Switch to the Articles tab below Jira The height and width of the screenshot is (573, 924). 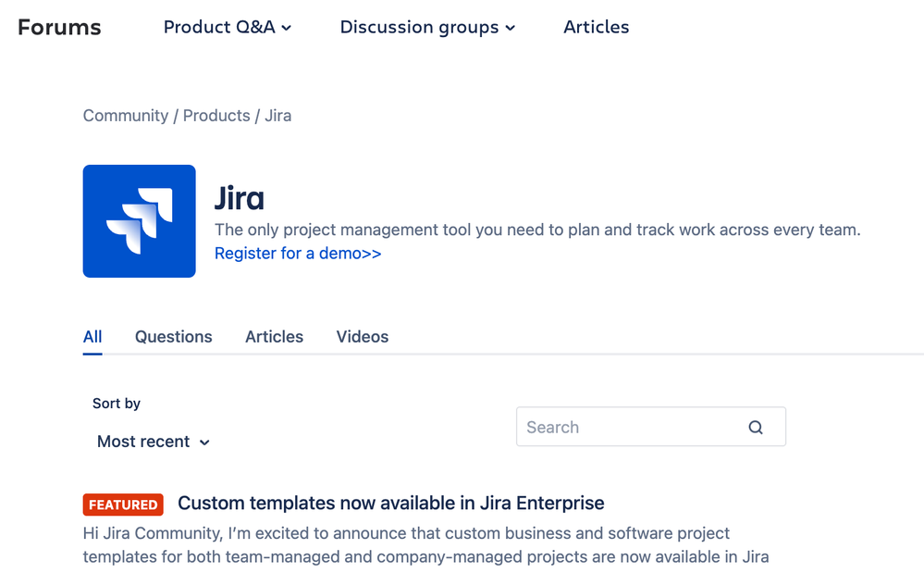point(274,337)
